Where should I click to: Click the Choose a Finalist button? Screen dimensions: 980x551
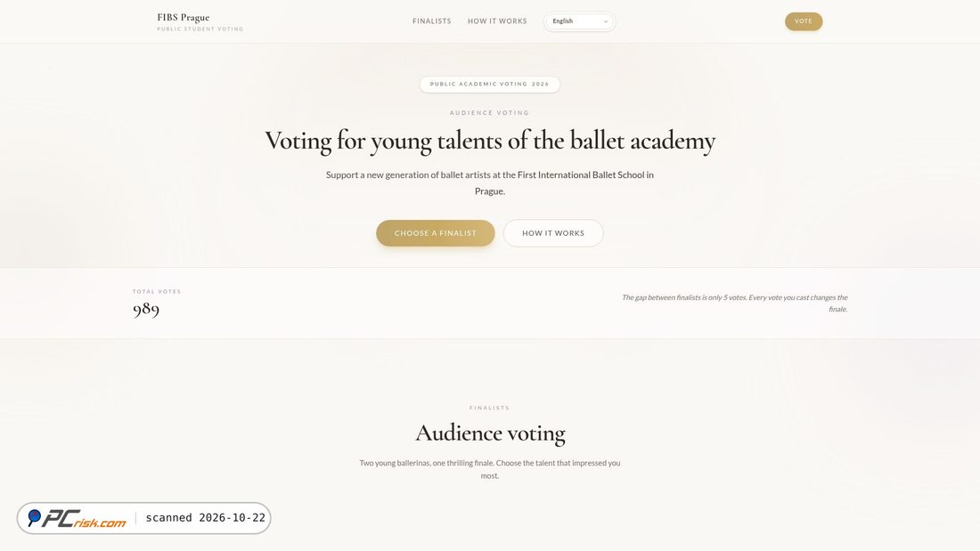pos(436,233)
